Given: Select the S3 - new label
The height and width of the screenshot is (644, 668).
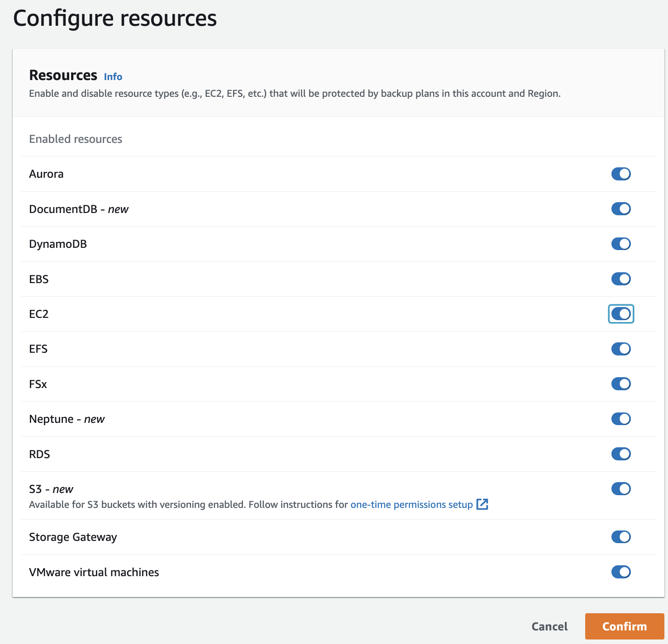Looking at the screenshot, I should 51,489.
